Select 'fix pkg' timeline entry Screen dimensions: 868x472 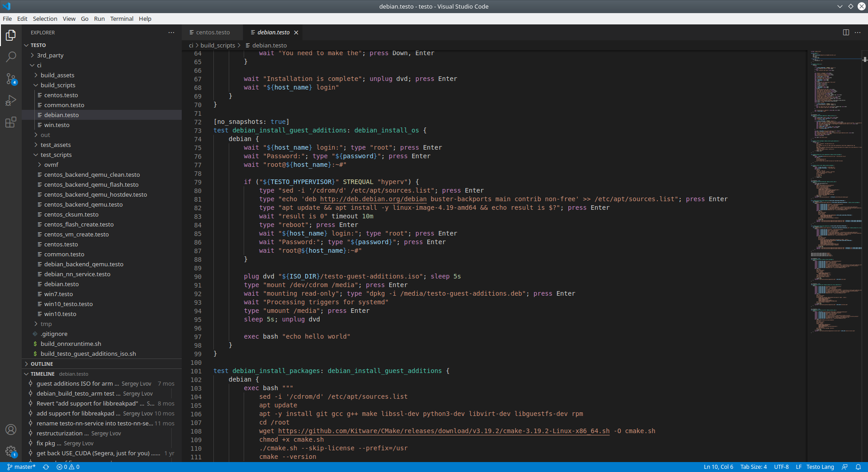point(102,444)
